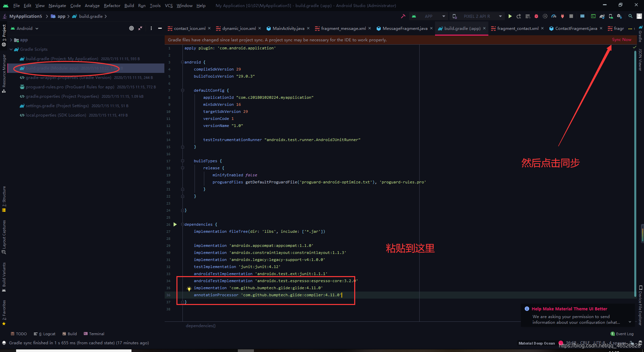Click the Android Studio logo icon
Viewport: 644px width, 352px height.
tap(6, 5)
